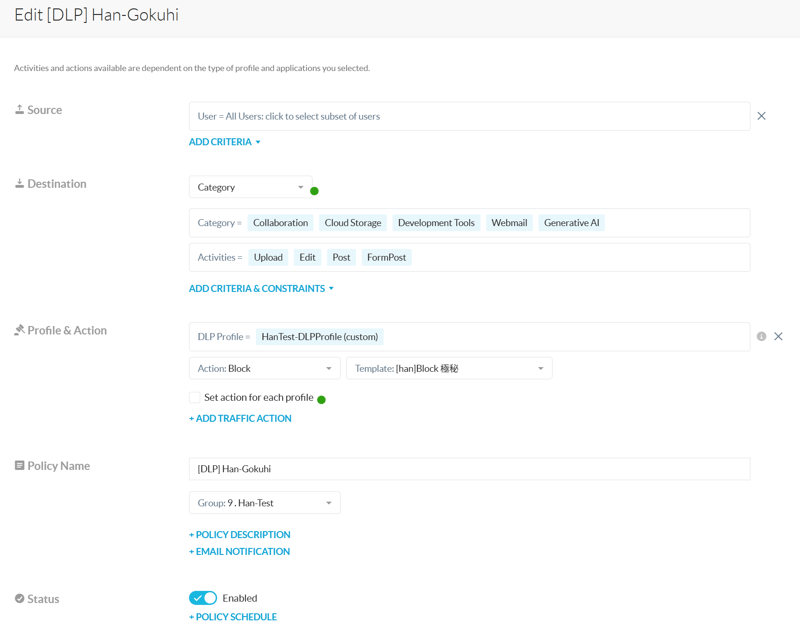Enable Set action for each profile checkbox
The width and height of the screenshot is (800, 632).
click(x=195, y=398)
